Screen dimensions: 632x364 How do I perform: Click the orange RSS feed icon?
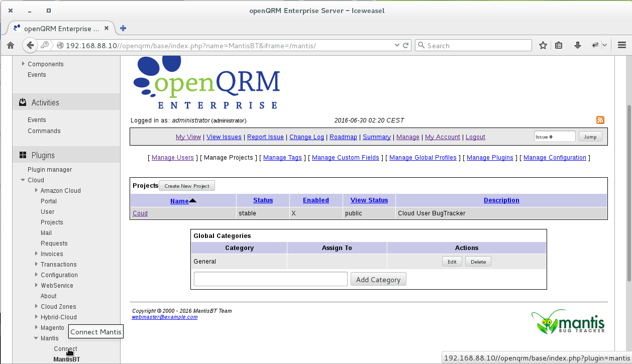[x=600, y=120]
